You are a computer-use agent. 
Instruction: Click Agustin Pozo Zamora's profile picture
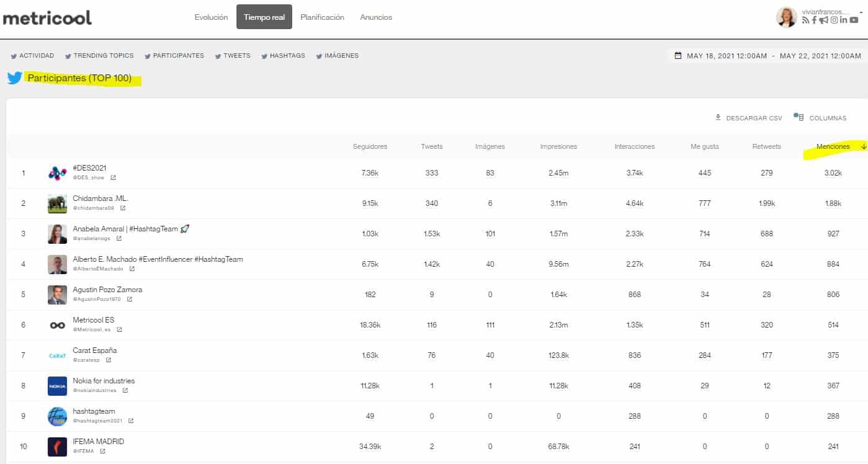click(57, 295)
